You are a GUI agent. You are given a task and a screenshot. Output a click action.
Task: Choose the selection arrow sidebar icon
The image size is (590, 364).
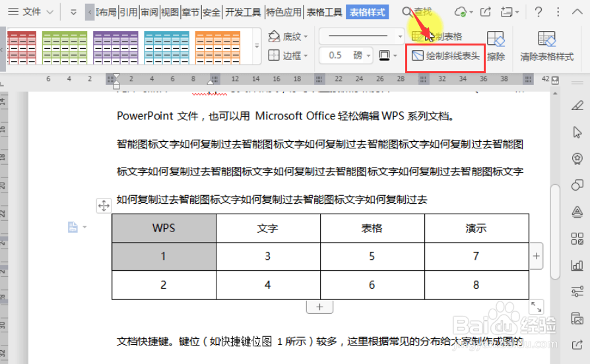point(577,133)
